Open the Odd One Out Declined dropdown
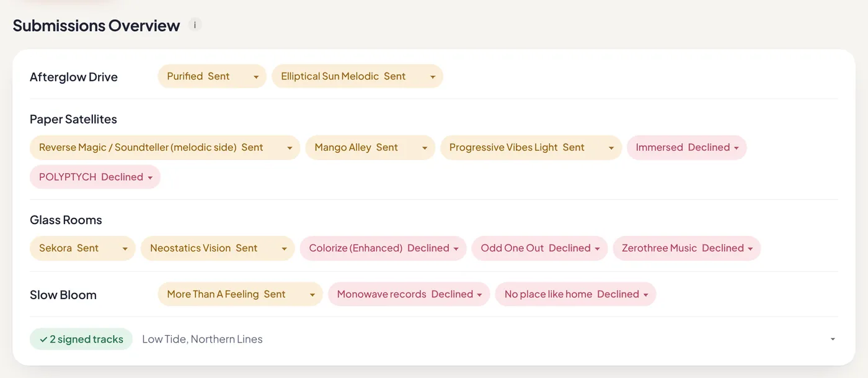The width and height of the screenshot is (868, 378). coord(539,248)
